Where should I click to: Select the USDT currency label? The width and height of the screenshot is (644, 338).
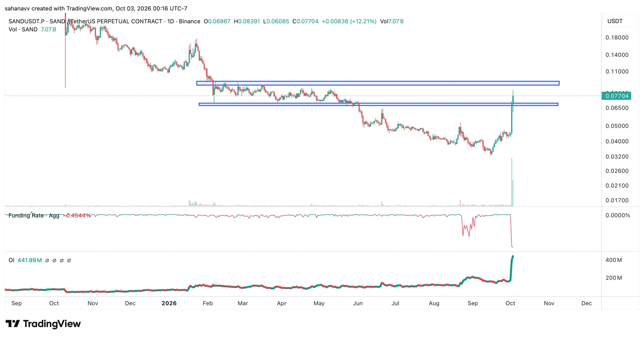pos(615,21)
